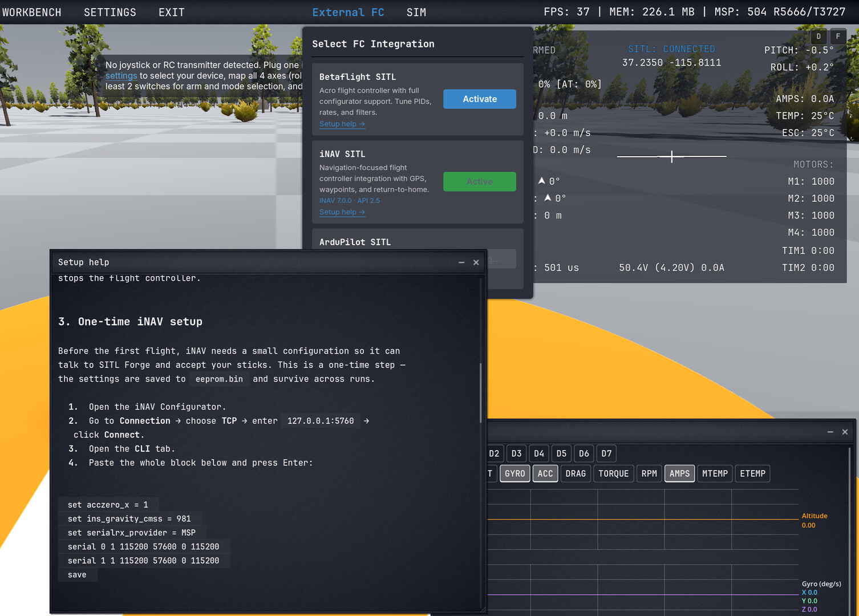Viewport: 859px width, 616px height.
Task: Click the 50.4V (4.20V) 0.0A battery readout
Action: [671, 268]
